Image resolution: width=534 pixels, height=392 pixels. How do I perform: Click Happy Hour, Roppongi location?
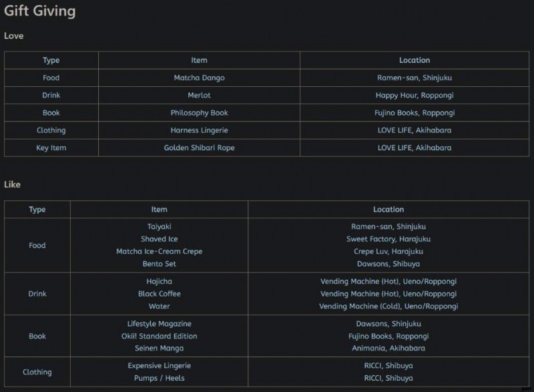click(414, 95)
